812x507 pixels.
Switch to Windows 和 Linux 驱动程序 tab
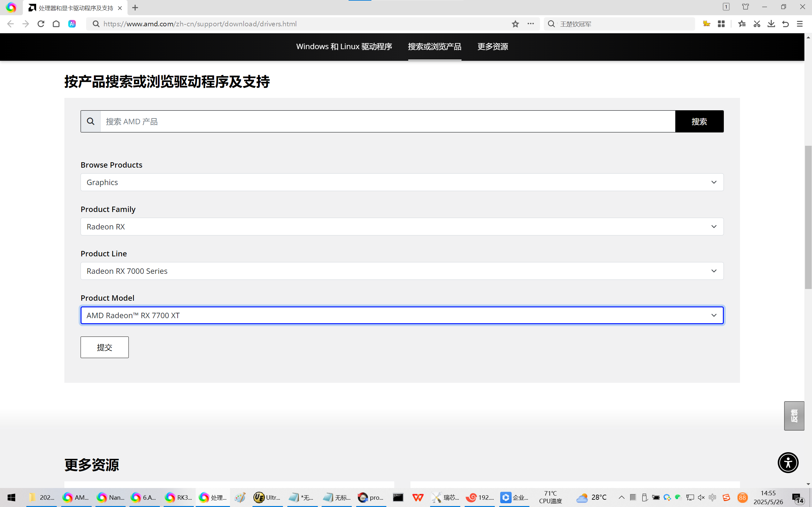coord(344,47)
